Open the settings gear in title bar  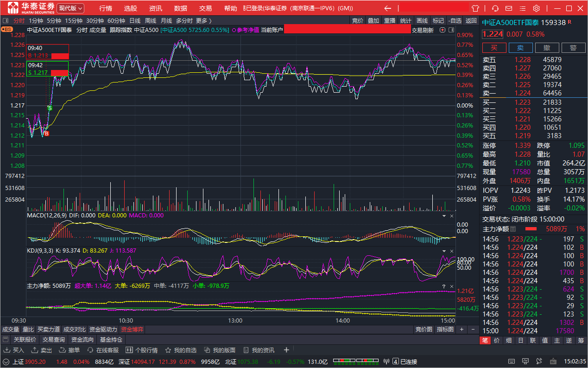pos(537,8)
